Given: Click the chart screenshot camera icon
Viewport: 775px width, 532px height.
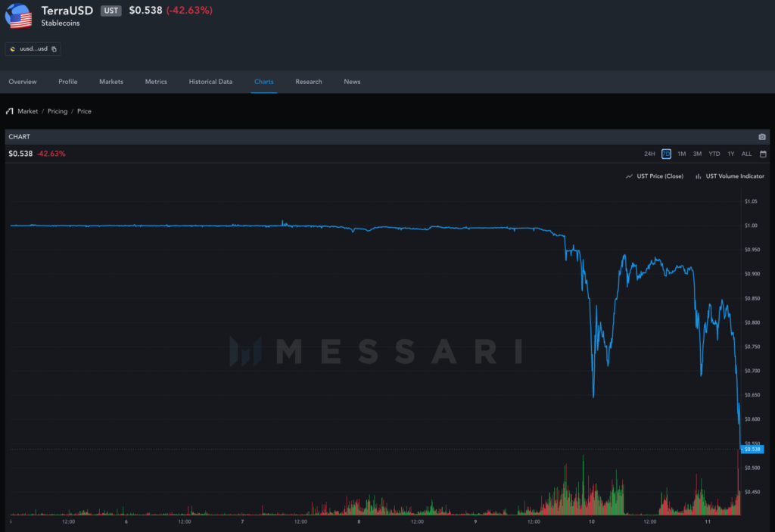Looking at the screenshot, I should [x=762, y=137].
